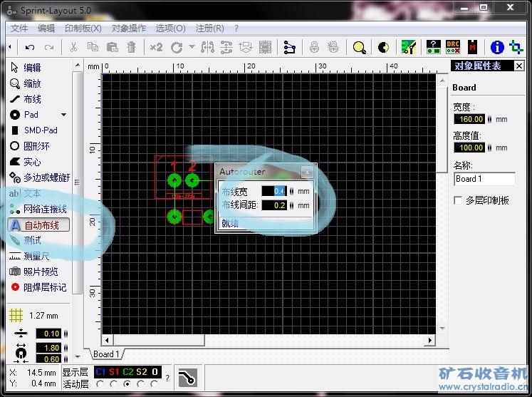Set active layer to S2
The height and width of the screenshot is (397, 532).
(141, 384)
